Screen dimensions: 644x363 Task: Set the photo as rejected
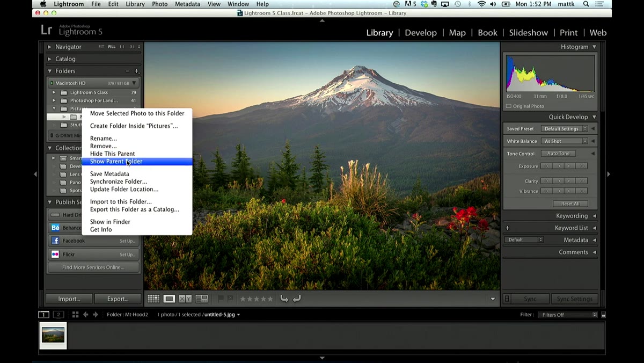pos(230,299)
